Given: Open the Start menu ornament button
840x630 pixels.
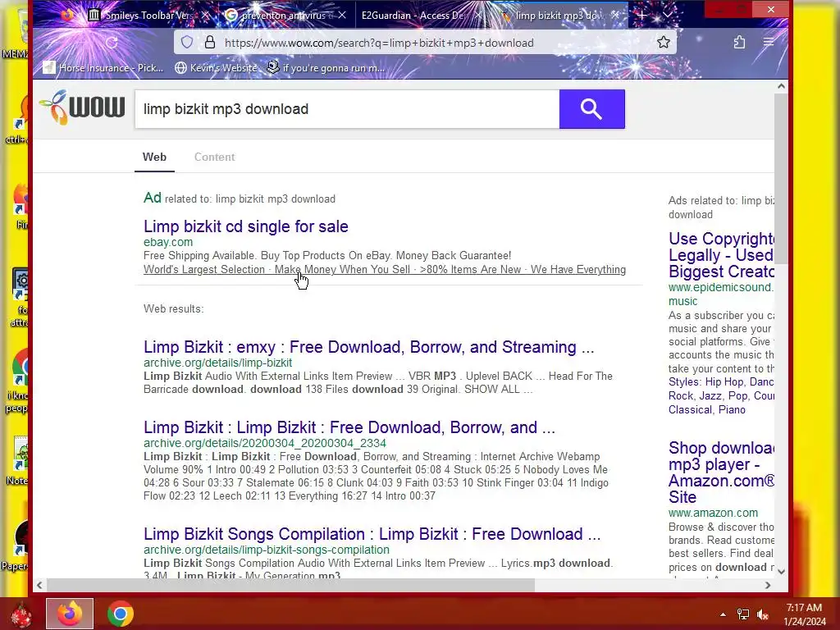Looking at the screenshot, I should (21, 614).
